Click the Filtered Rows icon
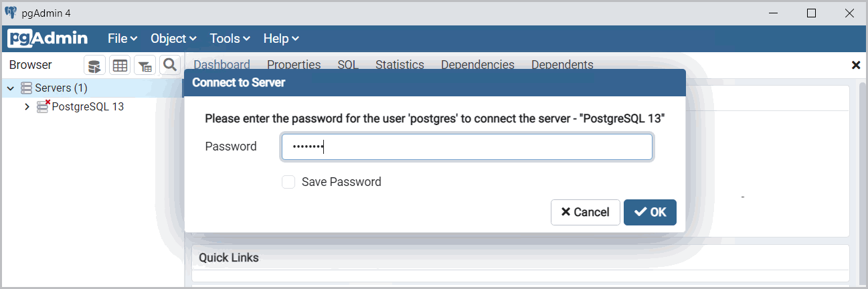Viewport: 868px width, 289px height. [145, 66]
